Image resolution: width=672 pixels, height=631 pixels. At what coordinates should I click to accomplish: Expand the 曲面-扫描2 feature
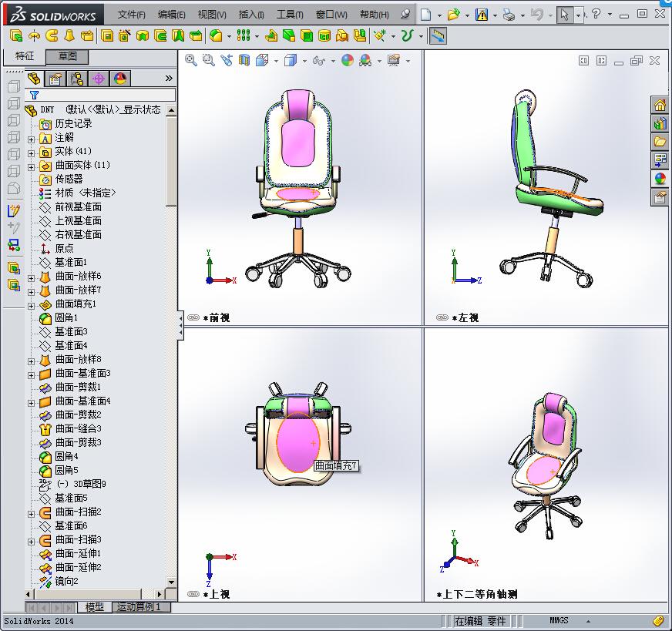[31, 514]
